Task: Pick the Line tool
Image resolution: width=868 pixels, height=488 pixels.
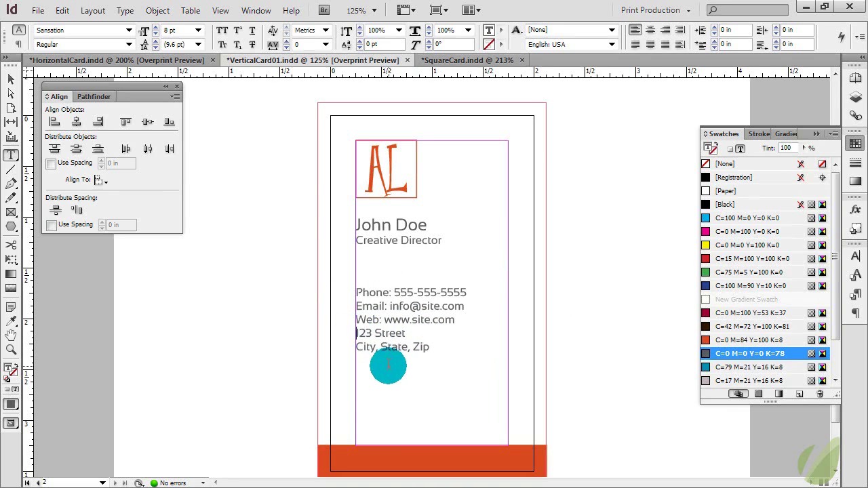Action: (x=11, y=169)
